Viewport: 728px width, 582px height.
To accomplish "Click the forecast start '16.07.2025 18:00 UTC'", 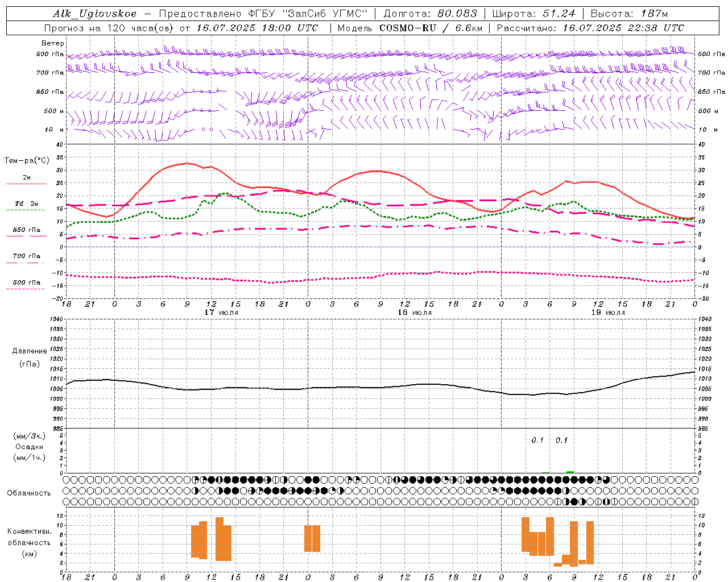I will tap(257, 28).
